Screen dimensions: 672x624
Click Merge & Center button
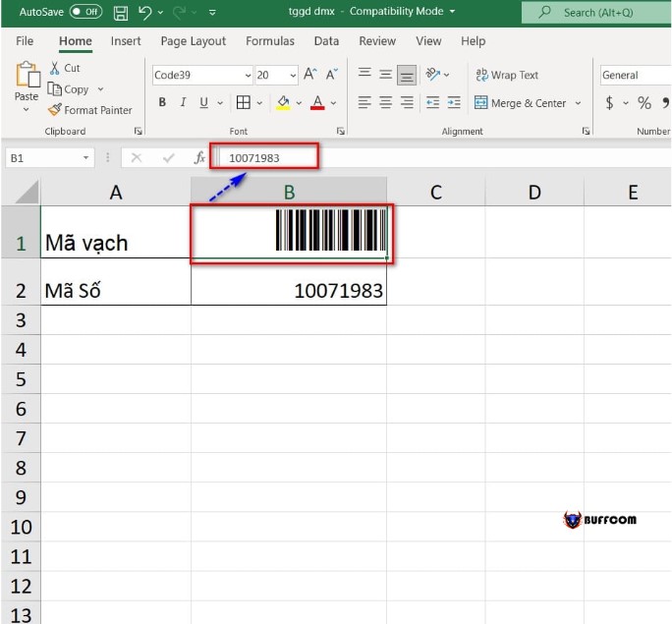point(521,103)
